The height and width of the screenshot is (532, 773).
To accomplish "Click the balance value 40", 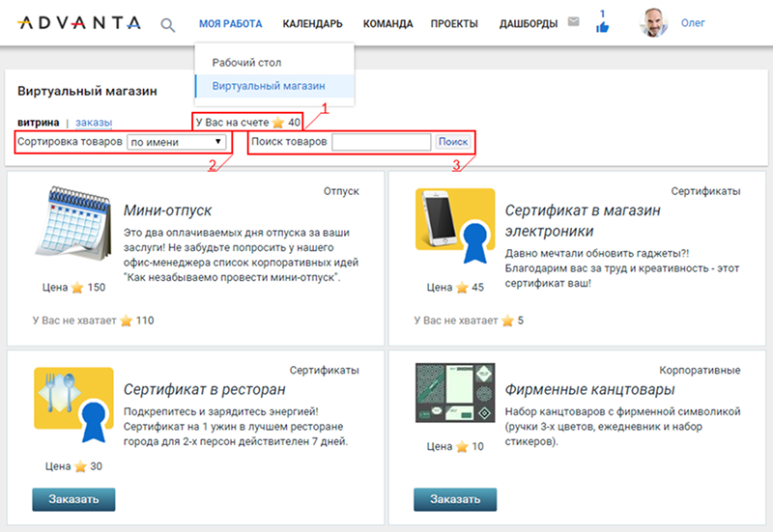I will [294, 123].
